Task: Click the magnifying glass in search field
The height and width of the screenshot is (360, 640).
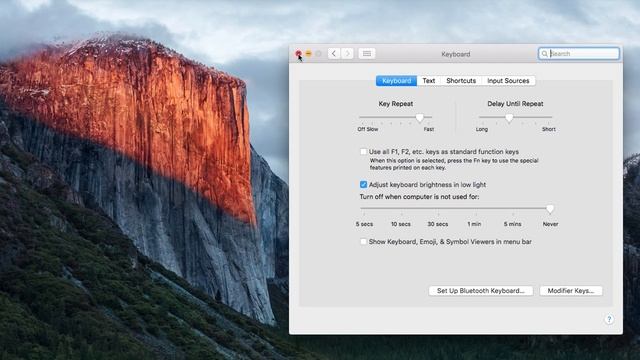Action: pyautogui.click(x=544, y=54)
